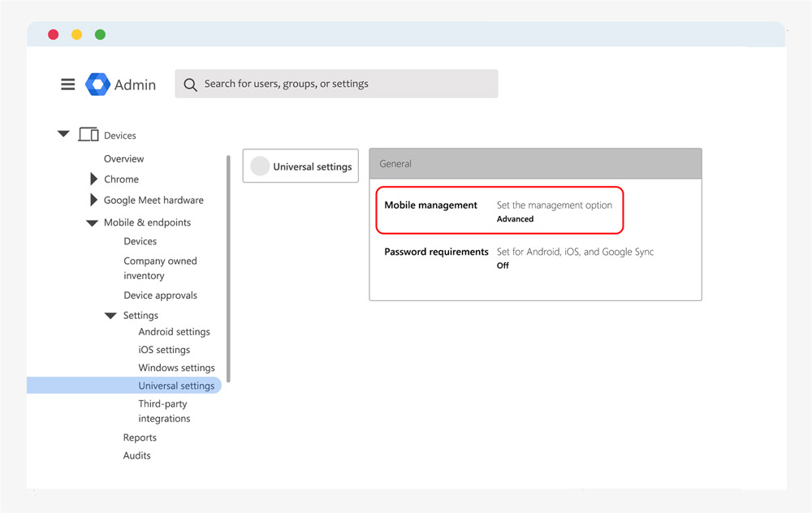This screenshot has width=812, height=513.
Task: Go to Device approvals
Action: 160,295
